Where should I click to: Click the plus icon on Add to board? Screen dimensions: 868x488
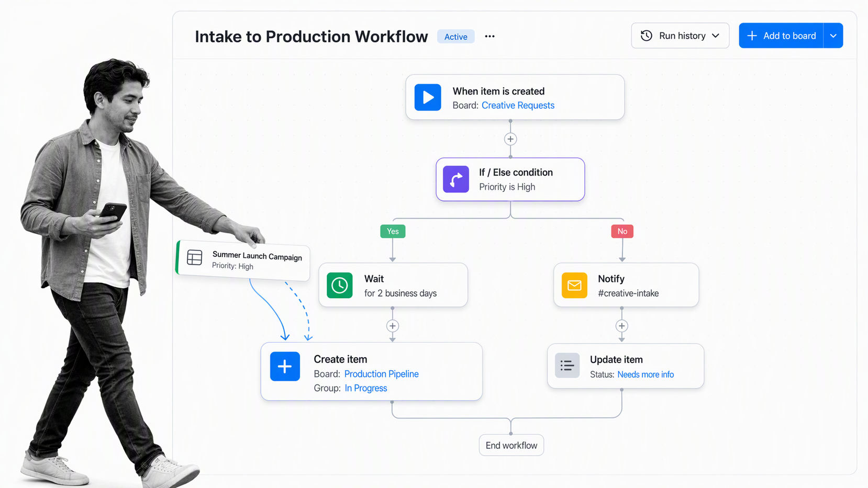click(x=752, y=36)
